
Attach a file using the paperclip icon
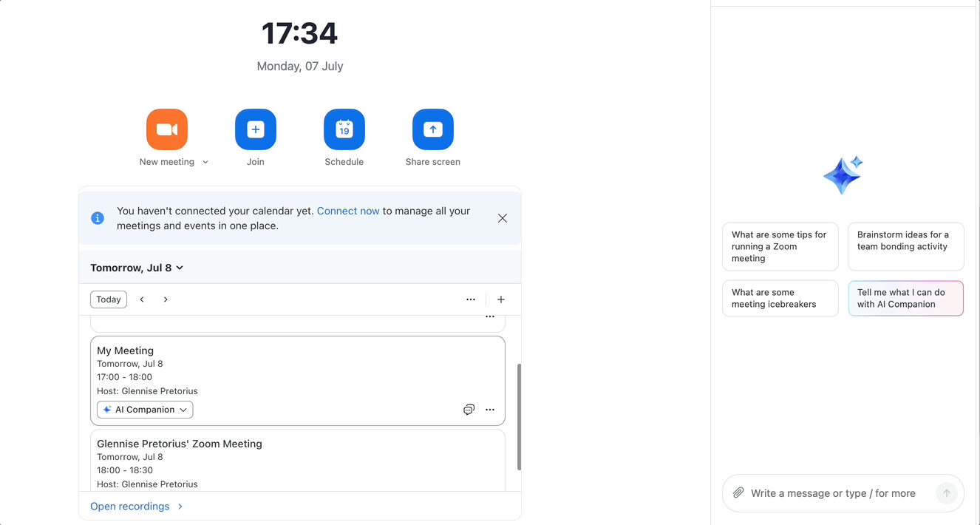[x=738, y=493]
